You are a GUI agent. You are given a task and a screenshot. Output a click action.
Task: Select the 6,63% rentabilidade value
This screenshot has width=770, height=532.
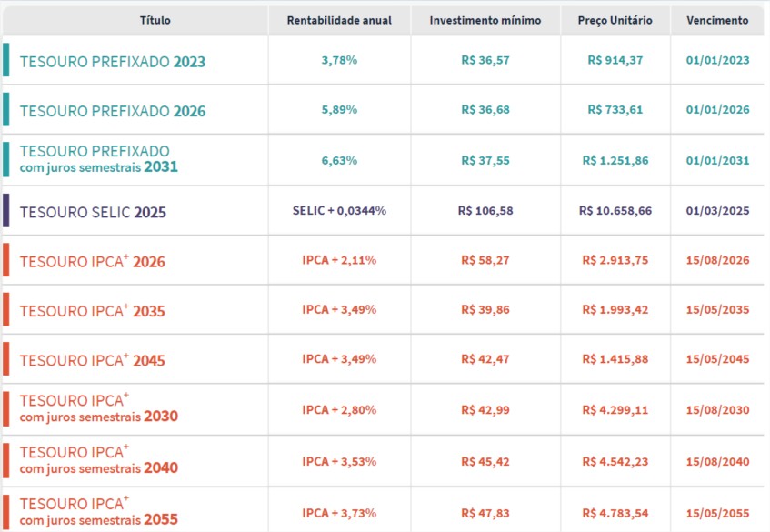(339, 160)
